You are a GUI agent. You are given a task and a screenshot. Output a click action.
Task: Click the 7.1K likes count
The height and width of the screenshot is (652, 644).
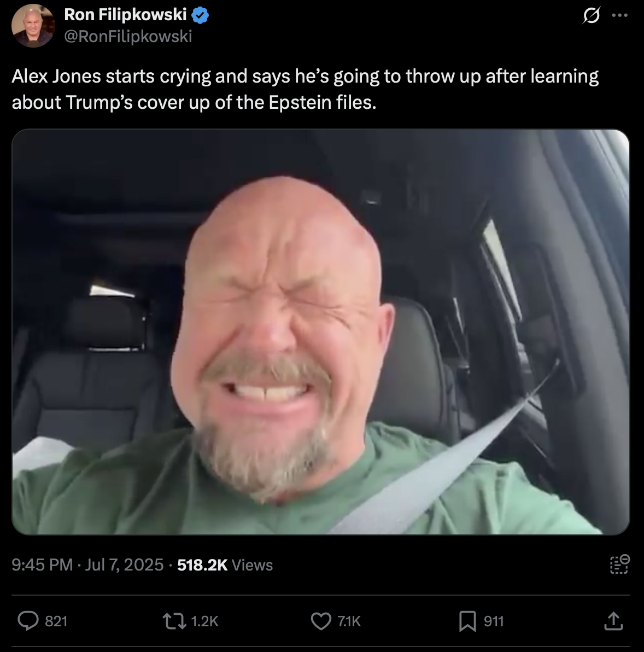click(349, 621)
